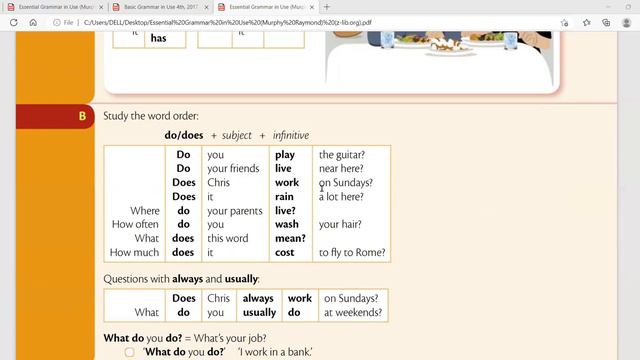Click 'How often' in the table

point(135,224)
